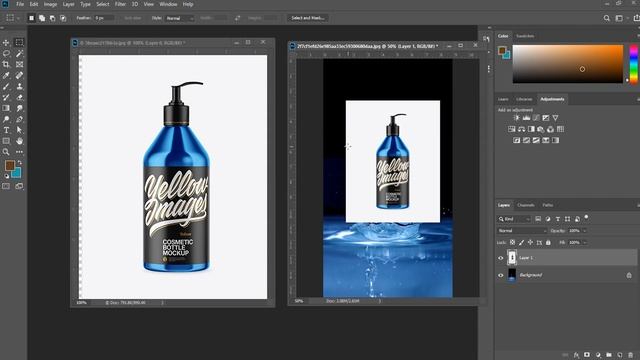This screenshot has height=360, width=640.
Task: Select the Frame tool
Action: click(x=19, y=64)
